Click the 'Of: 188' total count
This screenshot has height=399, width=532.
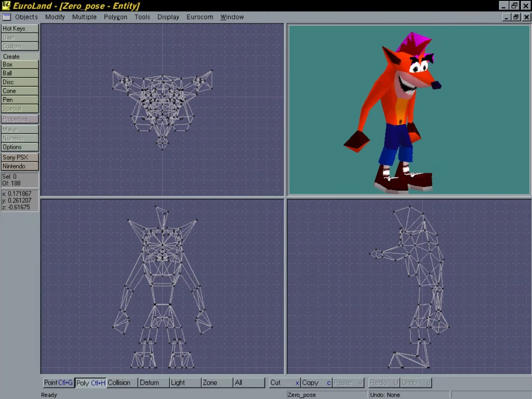[11, 183]
